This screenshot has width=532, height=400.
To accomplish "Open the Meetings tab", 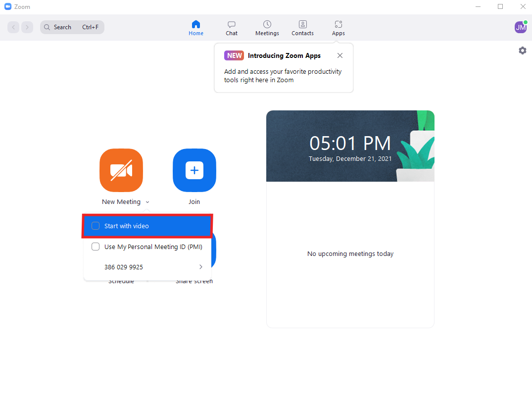I will 267,28.
